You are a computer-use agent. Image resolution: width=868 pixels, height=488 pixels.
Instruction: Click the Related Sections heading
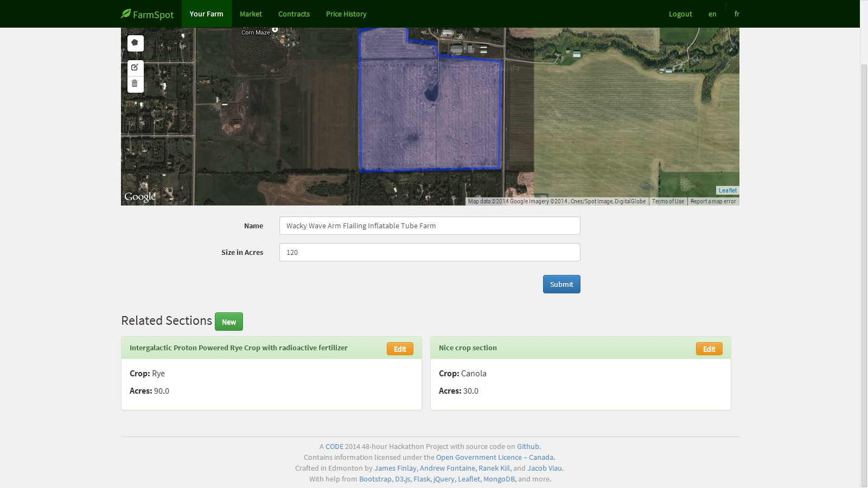coord(167,321)
